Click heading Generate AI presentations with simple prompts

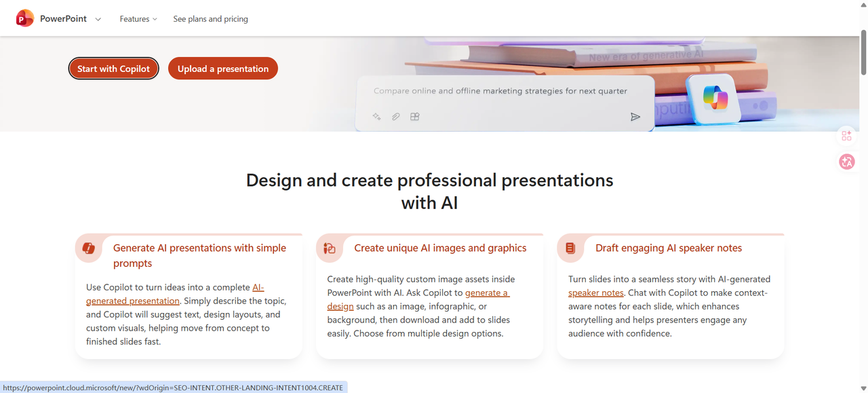tap(199, 255)
